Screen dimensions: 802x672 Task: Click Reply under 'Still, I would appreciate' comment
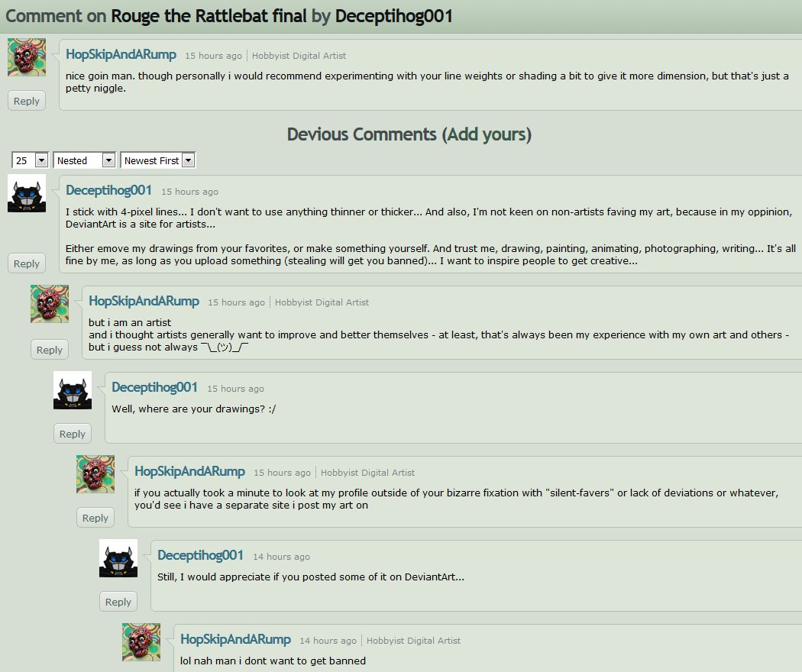[x=118, y=602]
